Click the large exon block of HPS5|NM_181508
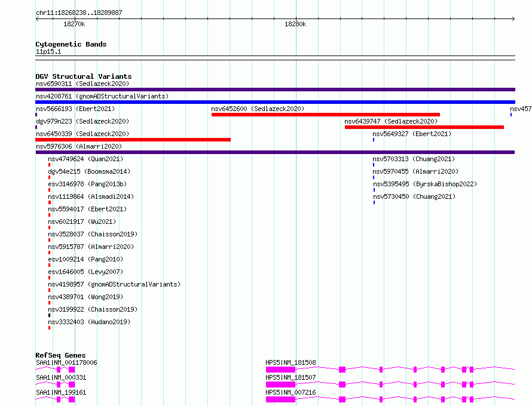 pyautogui.click(x=280, y=370)
